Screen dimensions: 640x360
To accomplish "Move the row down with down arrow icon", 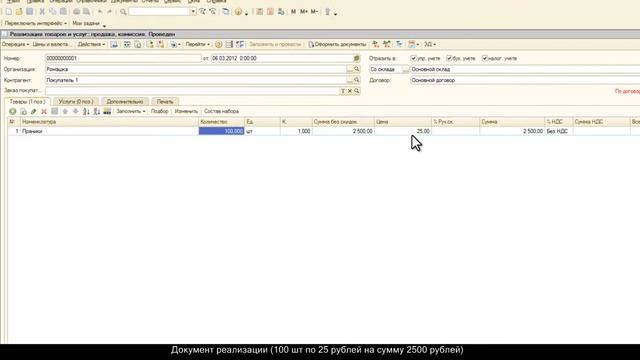I will 76,111.
